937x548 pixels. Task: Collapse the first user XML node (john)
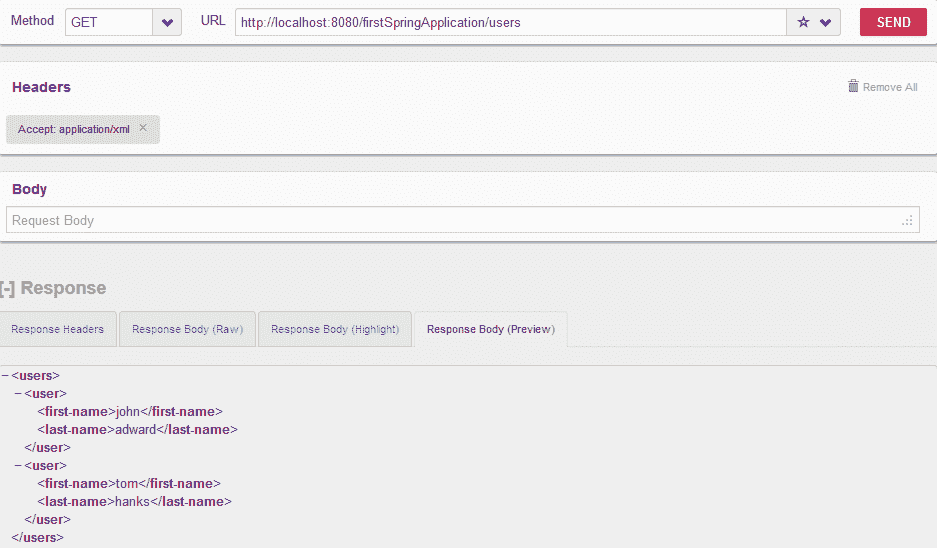(x=18, y=393)
